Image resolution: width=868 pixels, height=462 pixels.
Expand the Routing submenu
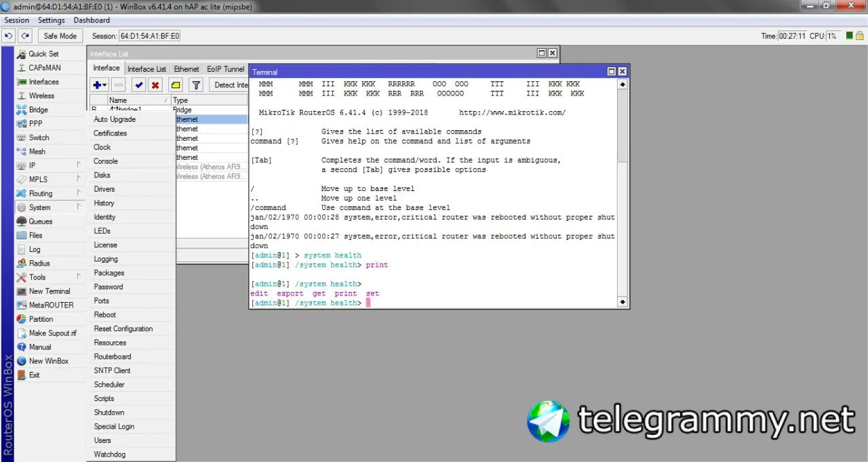coord(51,193)
